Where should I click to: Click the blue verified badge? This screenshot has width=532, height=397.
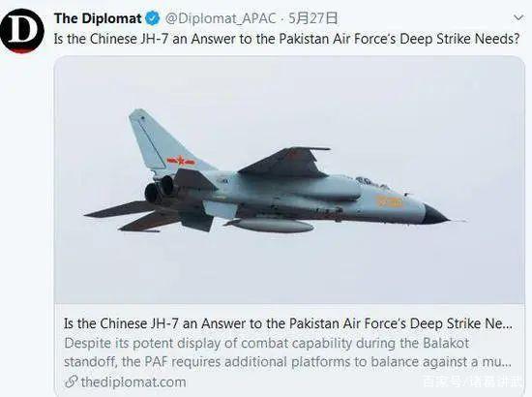pos(153,18)
